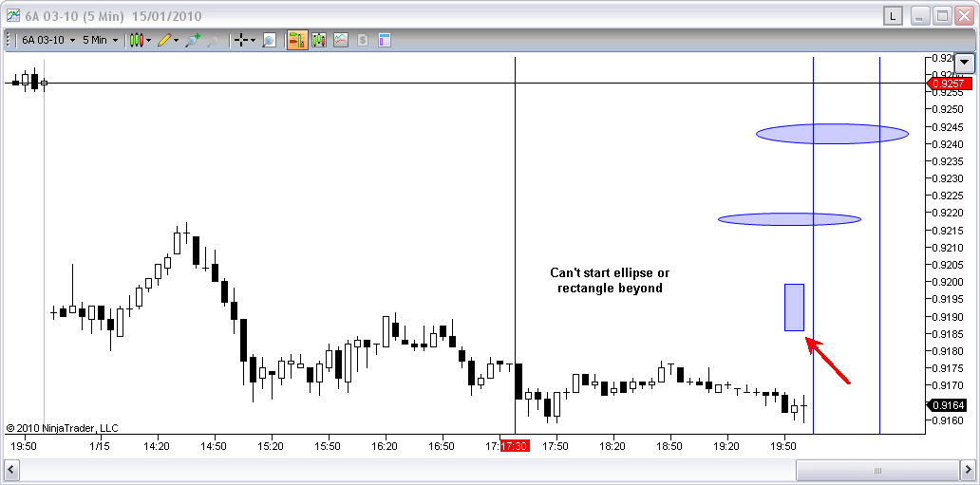Click the greyed dollar strategies icon
Image resolution: width=980 pixels, height=485 pixels.
(363, 40)
